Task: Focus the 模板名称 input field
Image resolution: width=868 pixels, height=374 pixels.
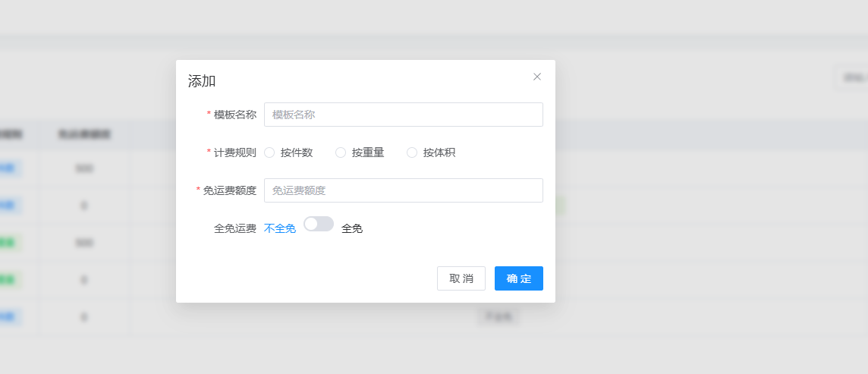Action: click(x=403, y=115)
